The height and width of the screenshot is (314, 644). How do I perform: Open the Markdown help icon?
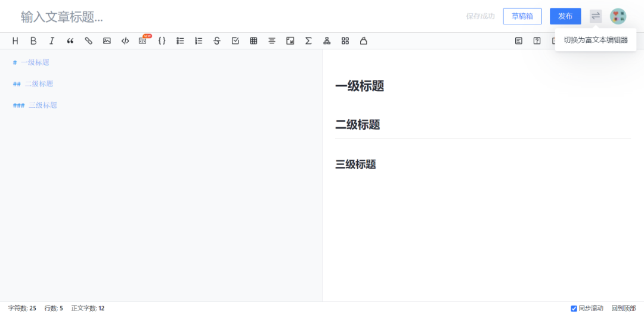(x=537, y=41)
